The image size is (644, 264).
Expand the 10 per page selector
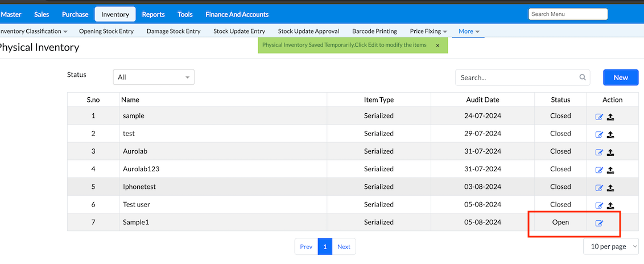tap(611, 246)
